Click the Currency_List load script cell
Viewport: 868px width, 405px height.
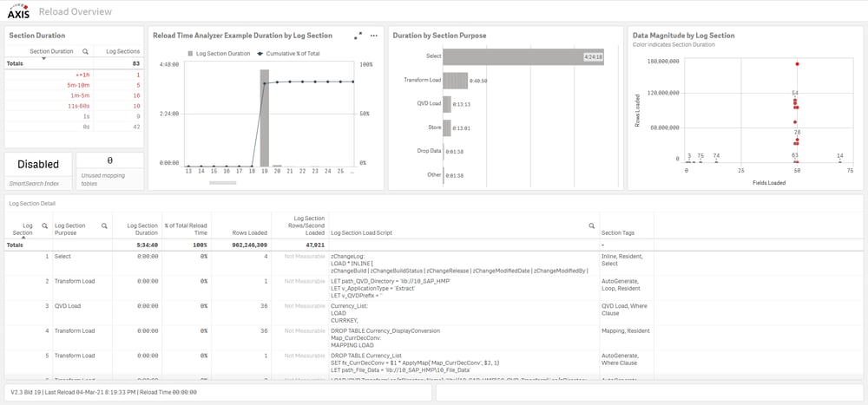(x=464, y=312)
